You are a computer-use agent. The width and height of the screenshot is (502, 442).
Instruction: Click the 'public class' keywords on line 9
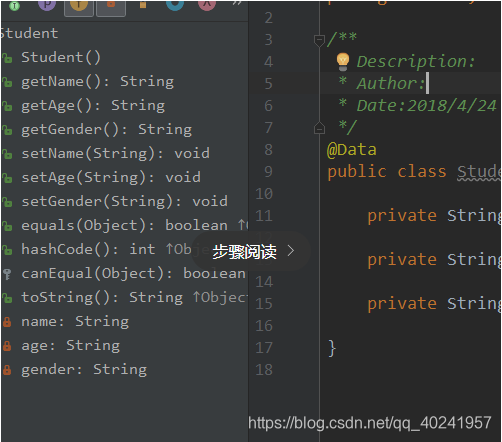(387, 172)
